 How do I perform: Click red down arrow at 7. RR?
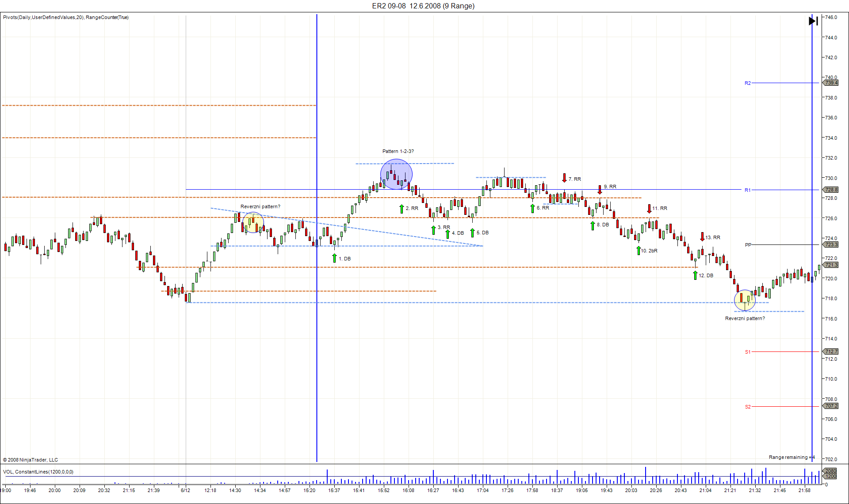(564, 178)
